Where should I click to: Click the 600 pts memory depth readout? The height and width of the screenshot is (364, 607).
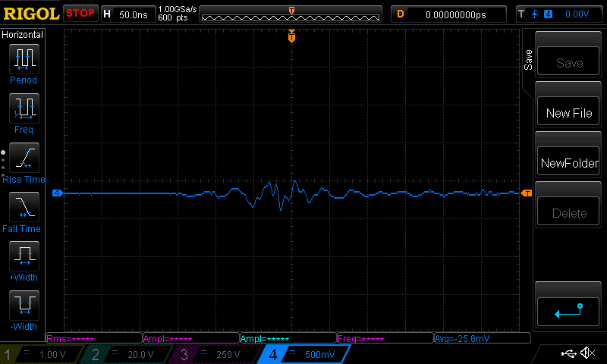pyautogui.click(x=173, y=17)
